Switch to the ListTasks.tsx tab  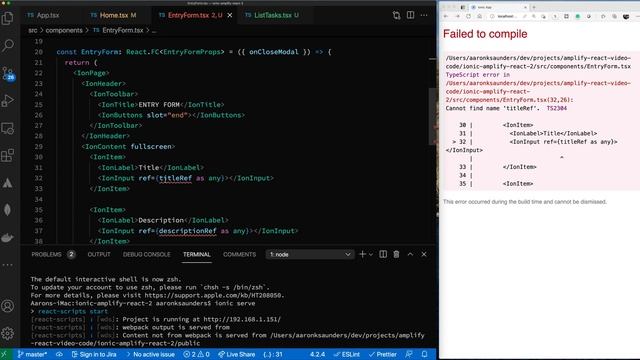click(x=272, y=16)
